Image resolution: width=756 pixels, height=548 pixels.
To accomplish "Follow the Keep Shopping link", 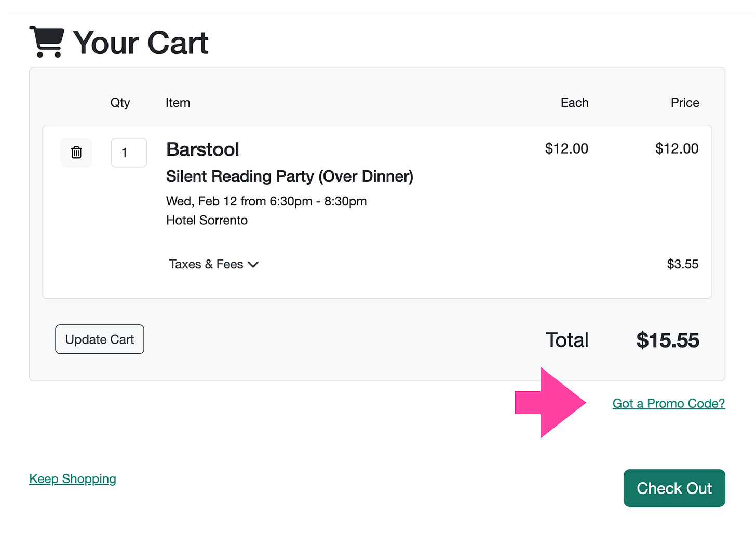I will [x=73, y=478].
